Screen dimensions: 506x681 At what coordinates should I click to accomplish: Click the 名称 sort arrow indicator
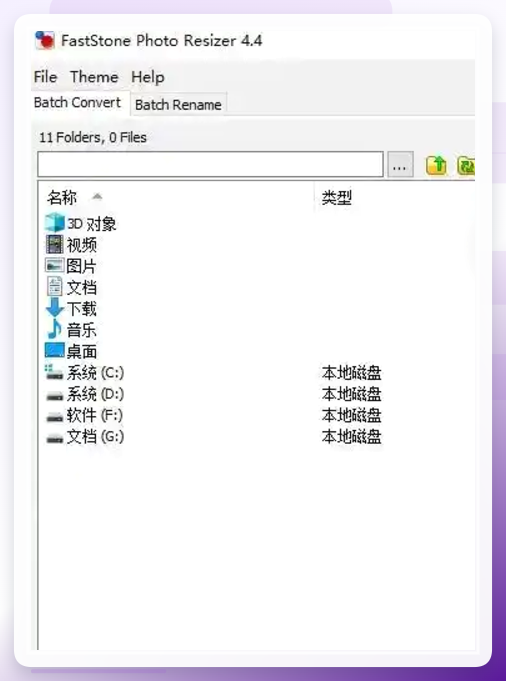[x=97, y=197]
